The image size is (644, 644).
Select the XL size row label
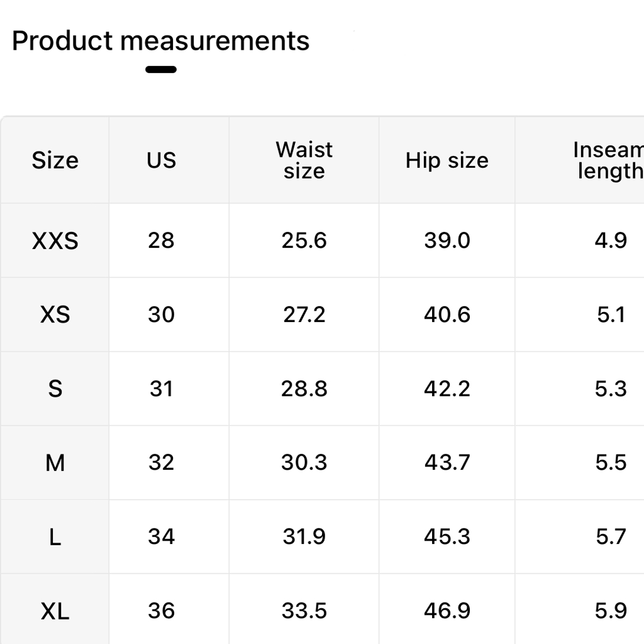(55, 611)
